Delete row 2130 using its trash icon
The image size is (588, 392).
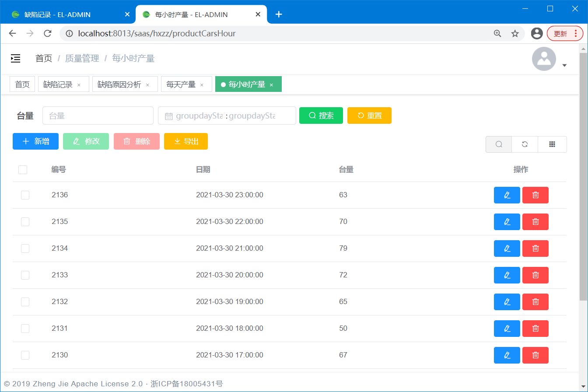pyautogui.click(x=535, y=355)
